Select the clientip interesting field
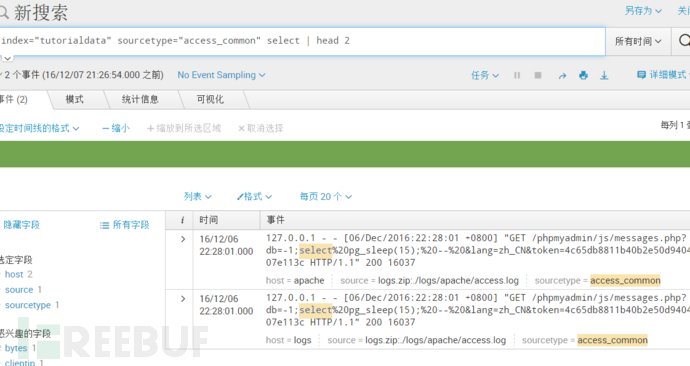690x366 pixels. [20, 362]
